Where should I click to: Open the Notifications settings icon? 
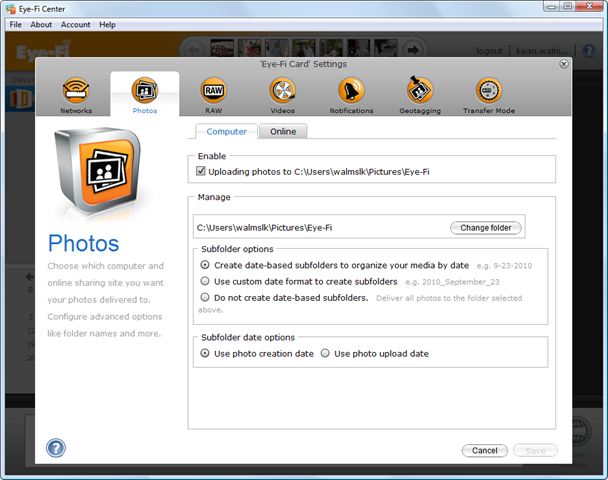pyautogui.click(x=351, y=92)
